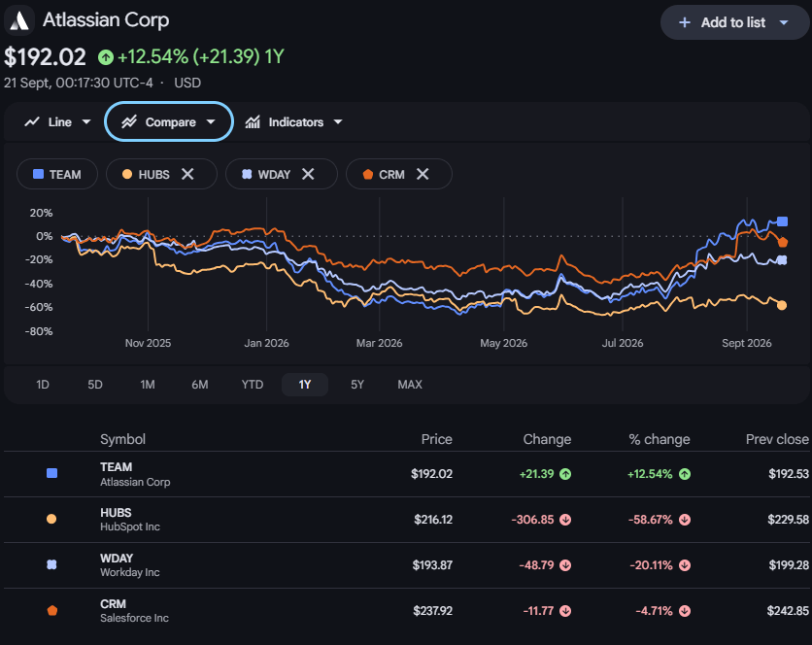The image size is (812, 645).
Task: Select the 1M time range
Action: (148, 385)
